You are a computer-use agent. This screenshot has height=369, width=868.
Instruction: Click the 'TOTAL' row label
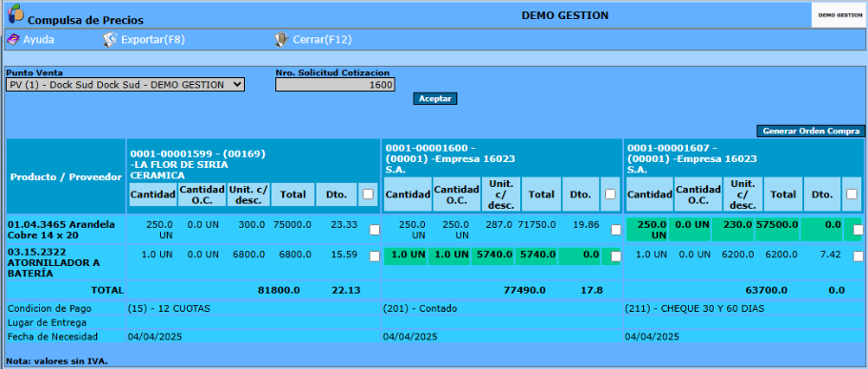point(108,290)
